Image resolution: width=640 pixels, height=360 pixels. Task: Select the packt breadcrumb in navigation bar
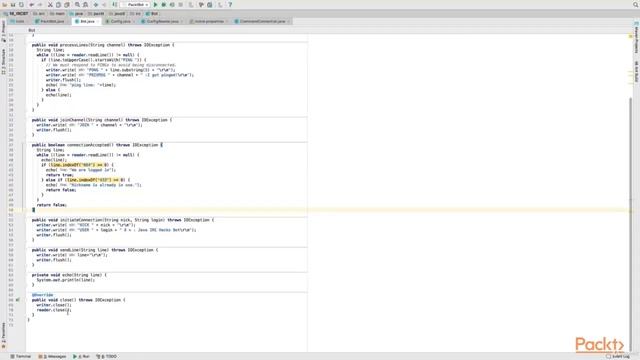coord(96,13)
